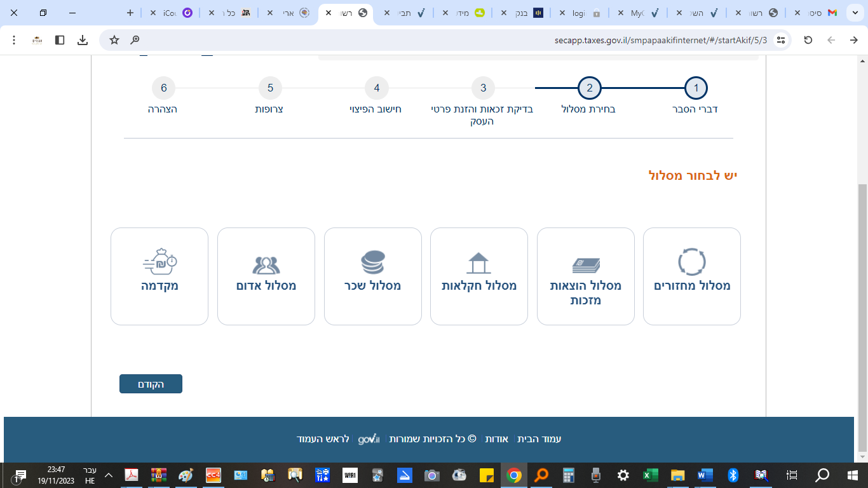Choose the מקדמה advance payment card
The height and width of the screenshot is (488, 868).
[x=159, y=276]
